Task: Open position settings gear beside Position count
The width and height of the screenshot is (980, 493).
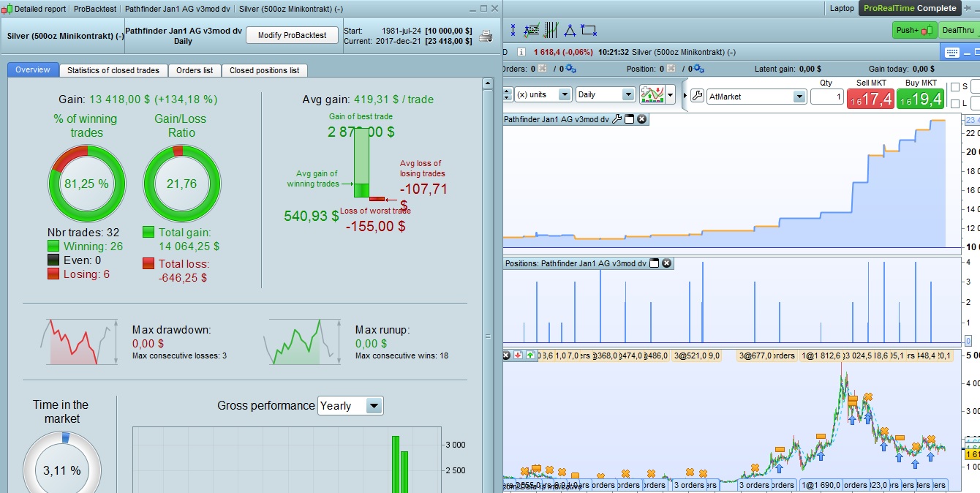Action: (x=698, y=69)
